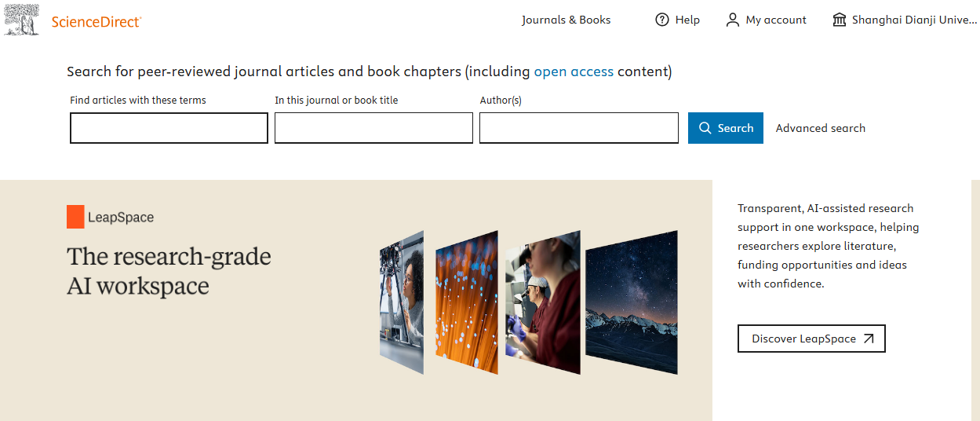Click the My account person icon

tap(733, 20)
